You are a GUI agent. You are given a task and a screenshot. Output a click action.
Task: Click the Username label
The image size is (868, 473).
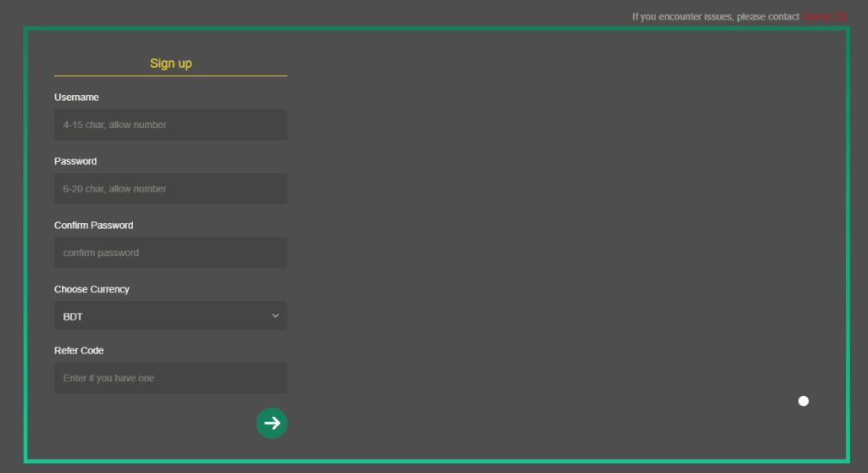point(76,97)
